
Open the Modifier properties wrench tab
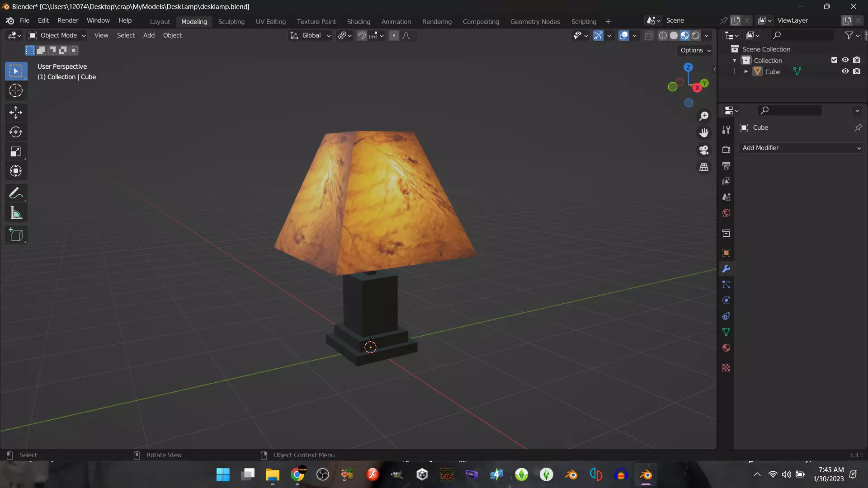click(726, 269)
